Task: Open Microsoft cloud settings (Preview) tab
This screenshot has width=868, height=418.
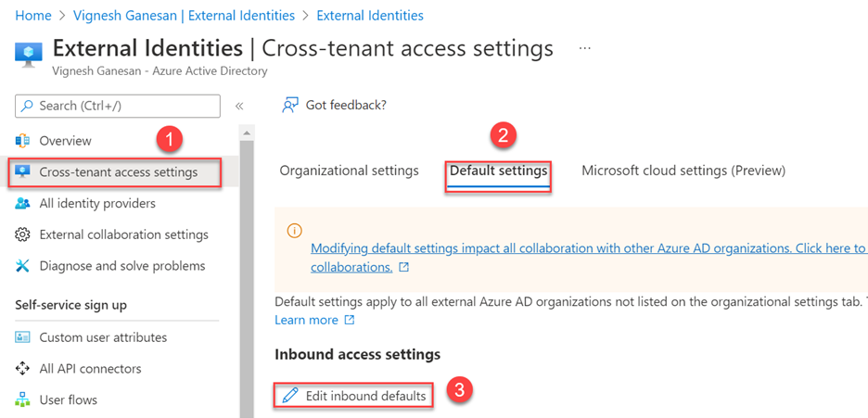Action: 683,171
